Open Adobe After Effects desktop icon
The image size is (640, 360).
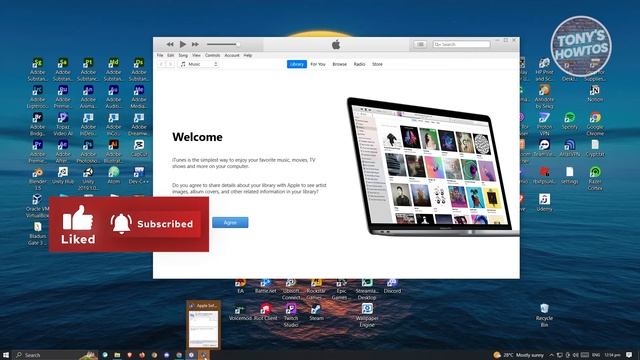pyautogui.click(x=63, y=151)
